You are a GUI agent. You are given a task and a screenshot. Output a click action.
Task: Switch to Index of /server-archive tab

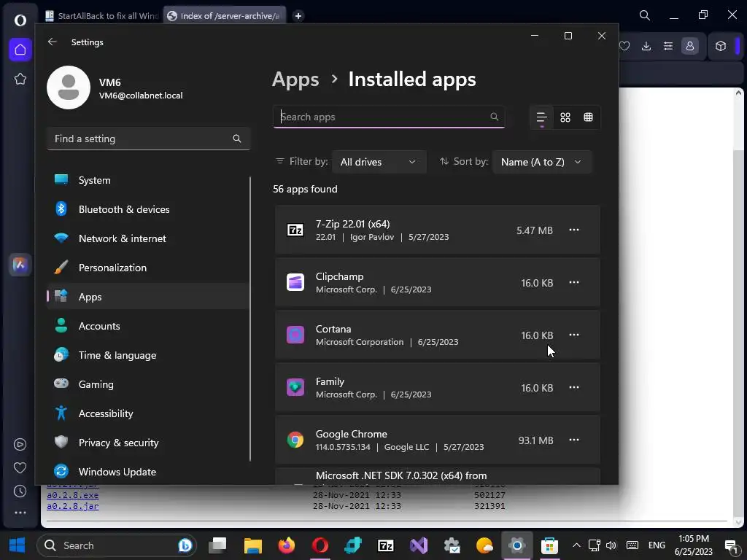click(225, 16)
